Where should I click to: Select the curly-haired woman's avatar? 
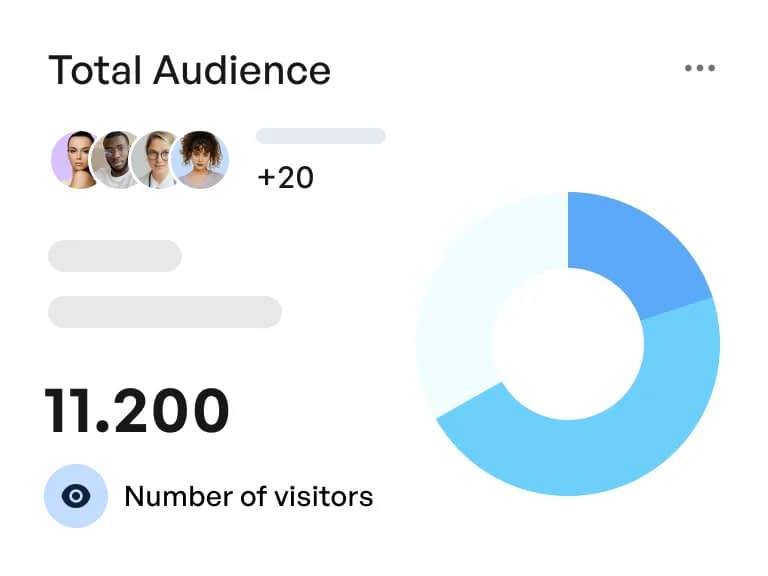(x=201, y=159)
